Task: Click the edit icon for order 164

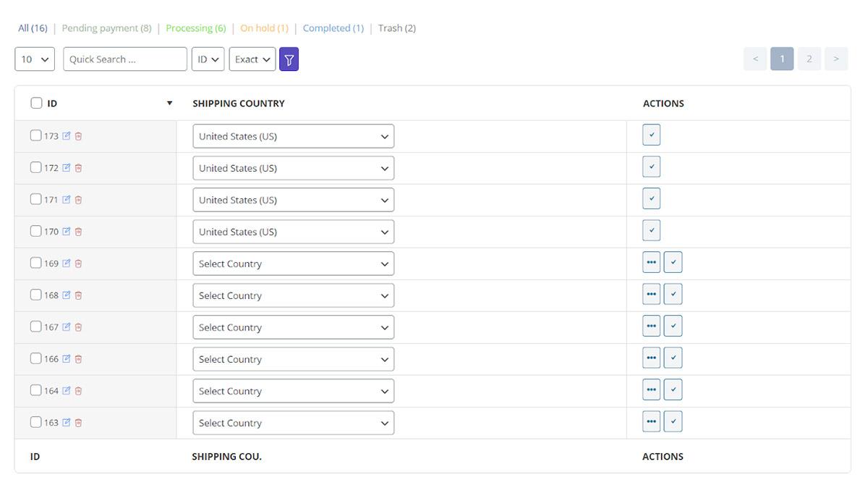Action: 67,391
